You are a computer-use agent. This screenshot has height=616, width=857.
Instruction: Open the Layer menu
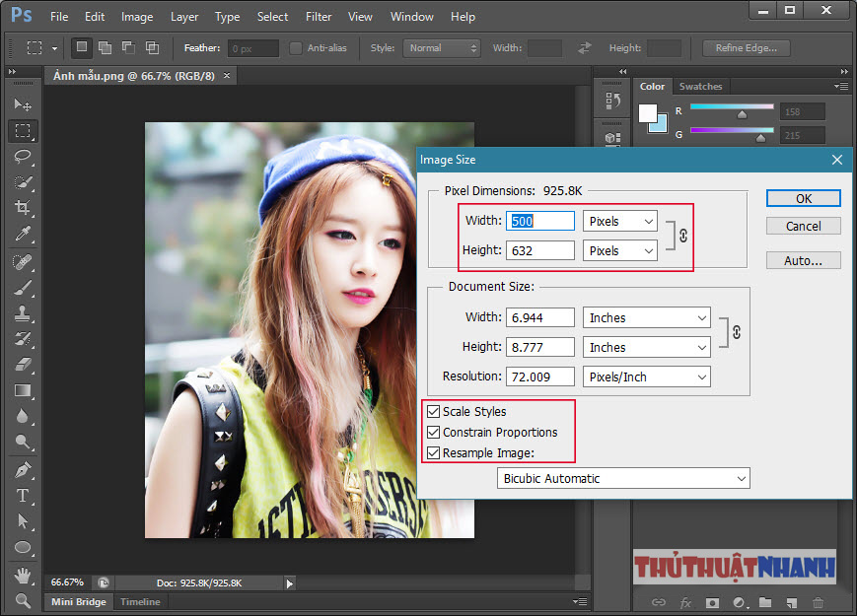pos(184,17)
